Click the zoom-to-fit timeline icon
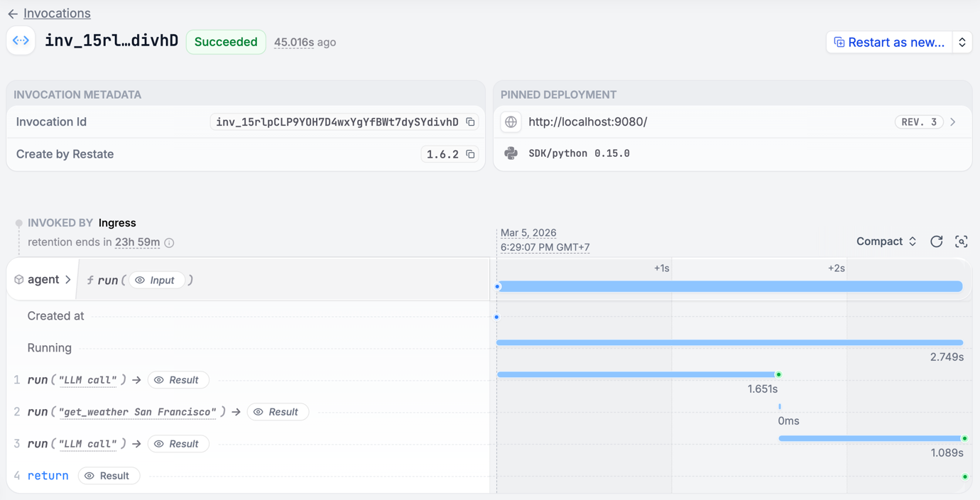This screenshot has height=500, width=980. (962, 241)
